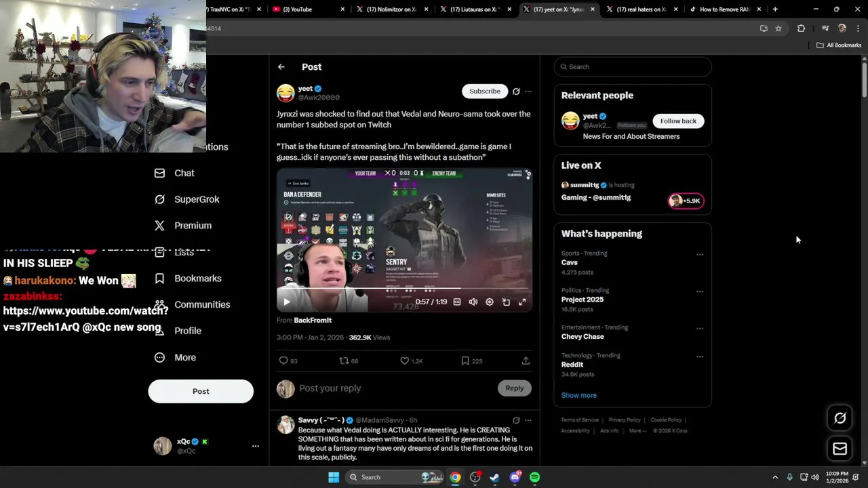Play the embedded video
This screenshot has height=488, width=868.
click(286, 302)
